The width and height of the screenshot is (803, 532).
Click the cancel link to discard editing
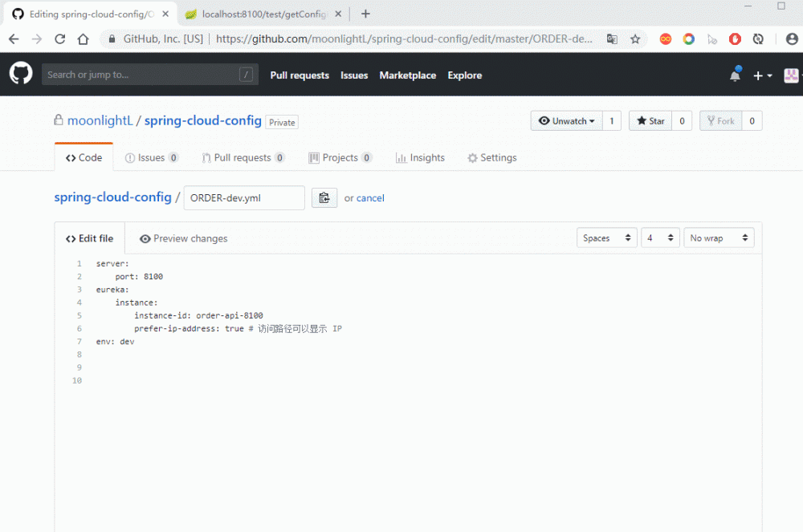click(369, 197)
